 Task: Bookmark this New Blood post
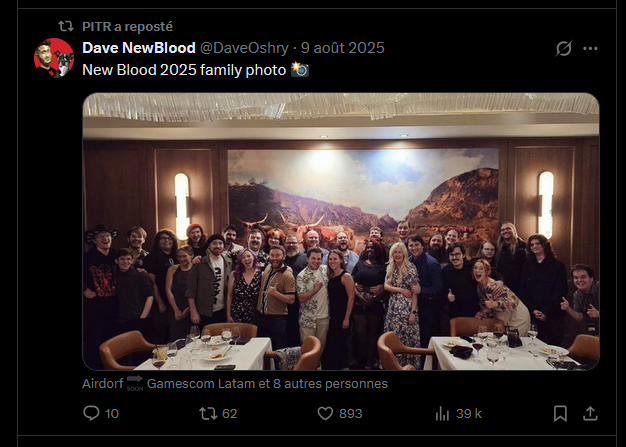coord(560,413)
